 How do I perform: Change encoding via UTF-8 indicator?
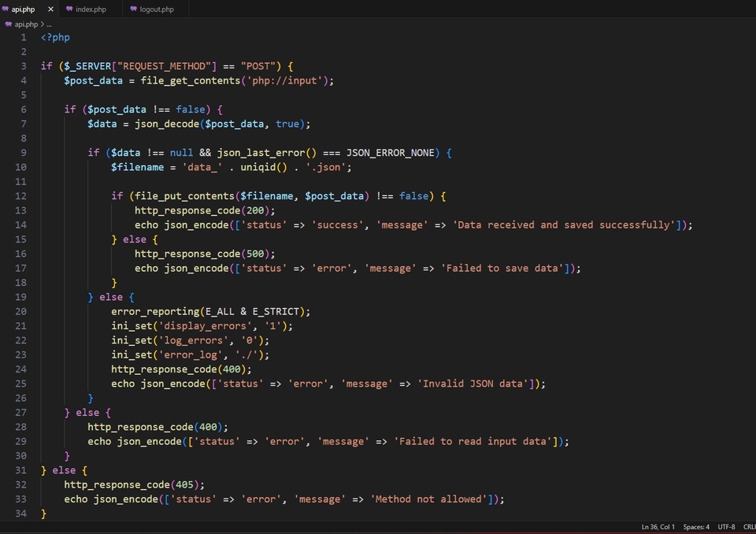click(x=726, y=527)
